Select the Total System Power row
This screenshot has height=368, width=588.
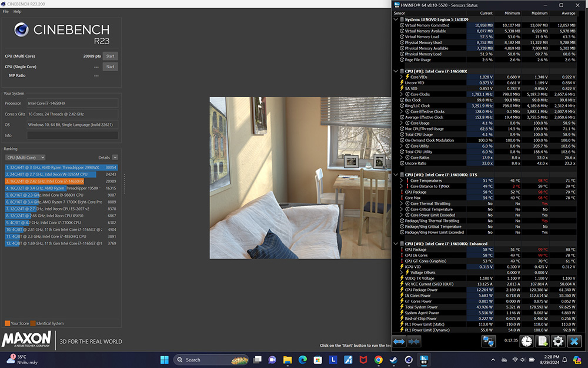coord(487,307)
